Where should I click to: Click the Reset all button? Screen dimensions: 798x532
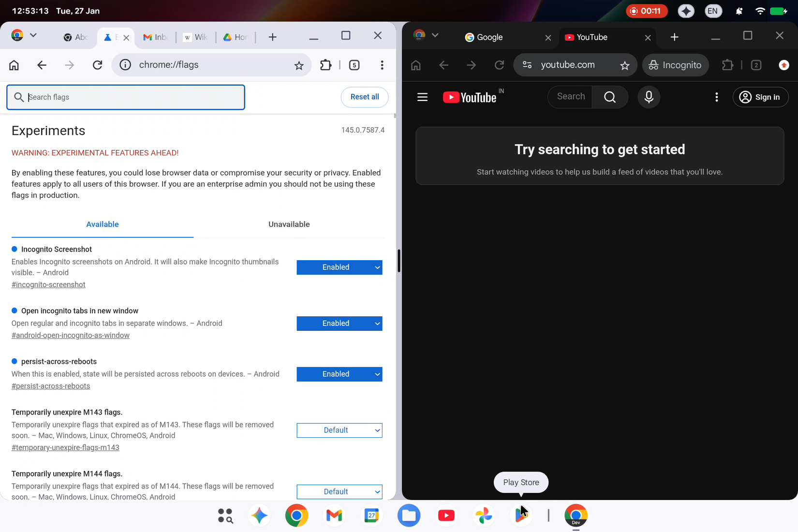click(x=364, y=97)
